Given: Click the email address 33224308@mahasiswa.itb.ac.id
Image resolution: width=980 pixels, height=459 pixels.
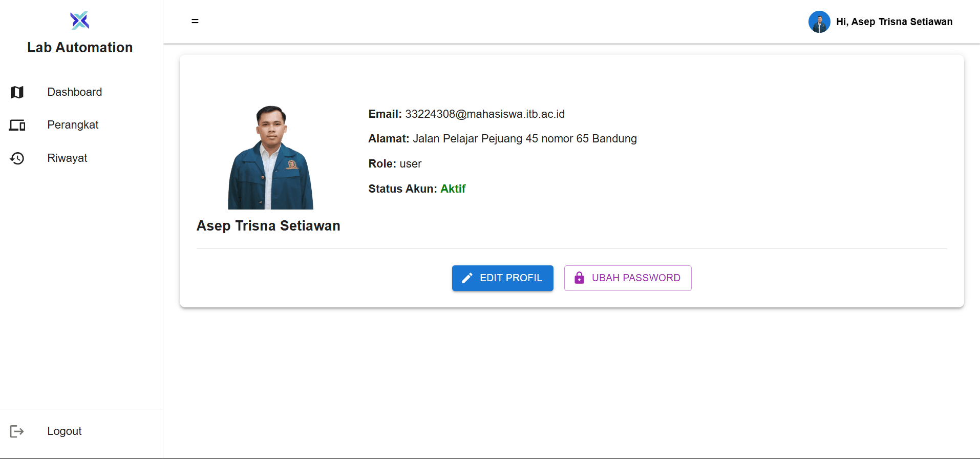Looking at the screenshot, I should [485, 114].
